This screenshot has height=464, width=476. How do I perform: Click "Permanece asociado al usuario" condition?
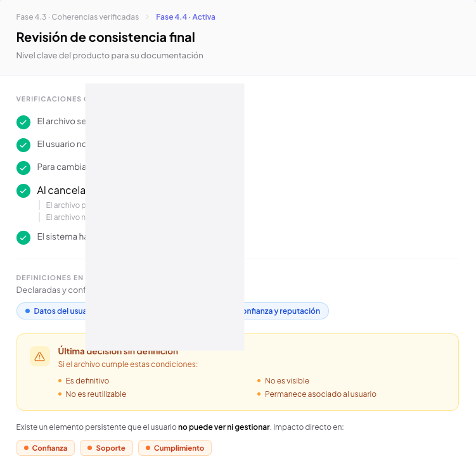pyautogui.click(x=320, y=394)
